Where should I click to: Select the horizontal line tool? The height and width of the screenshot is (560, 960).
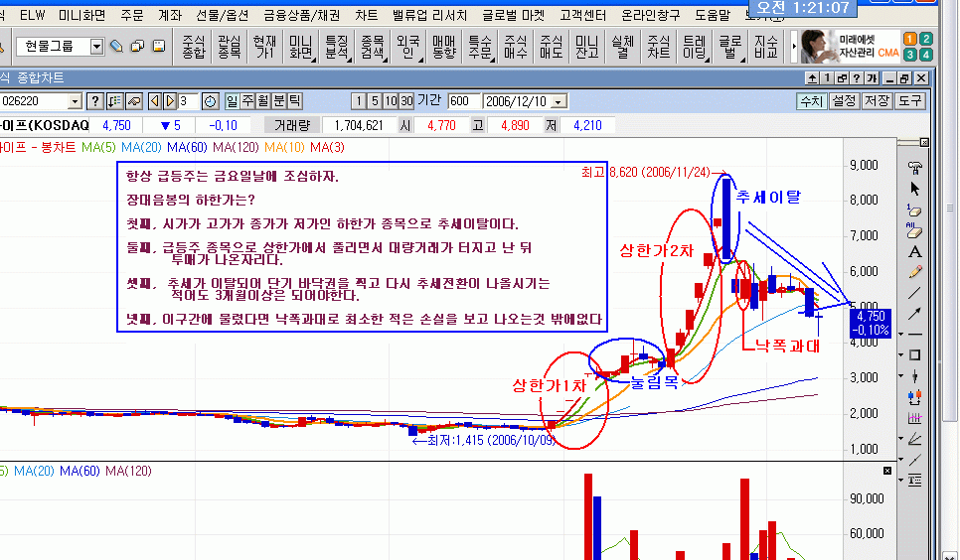[914, 335]
